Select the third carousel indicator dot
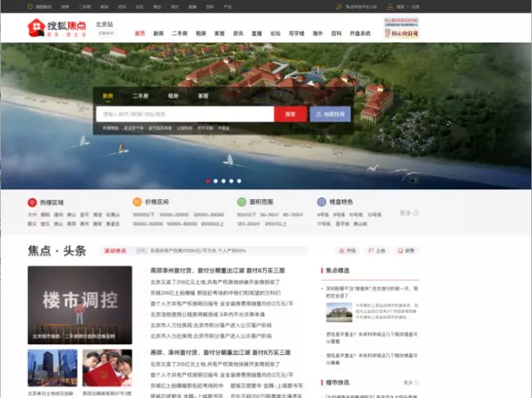 (224, 181)
